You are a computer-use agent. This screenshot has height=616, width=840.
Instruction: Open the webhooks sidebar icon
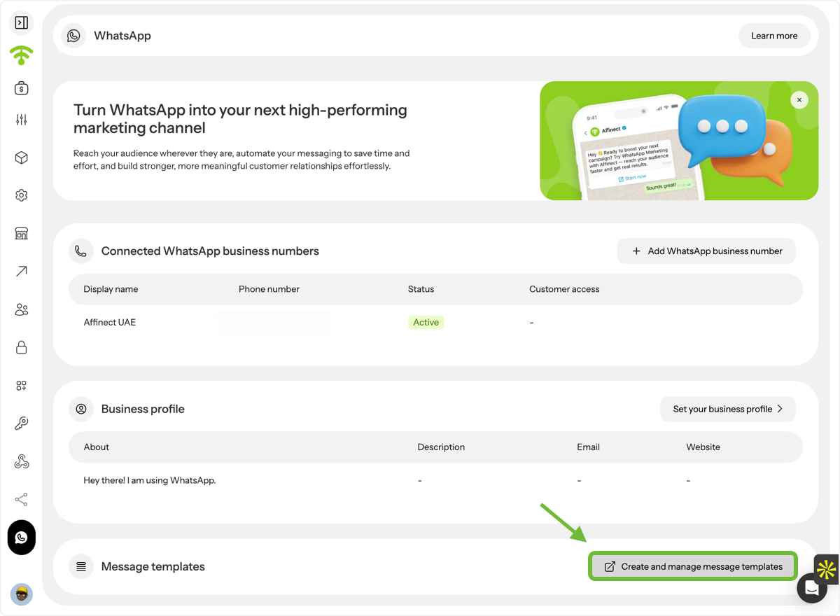[22, 461]
